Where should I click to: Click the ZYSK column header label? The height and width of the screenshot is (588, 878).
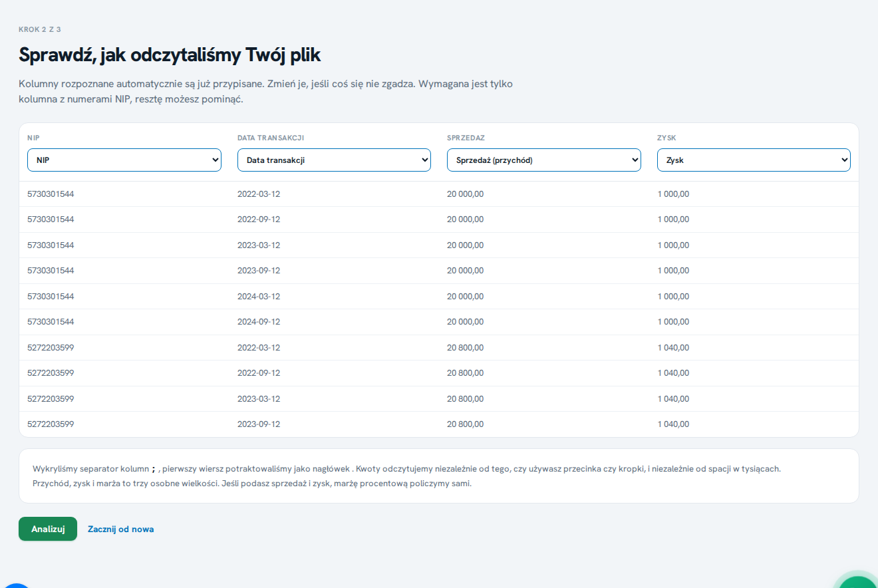tap(666, 138)
